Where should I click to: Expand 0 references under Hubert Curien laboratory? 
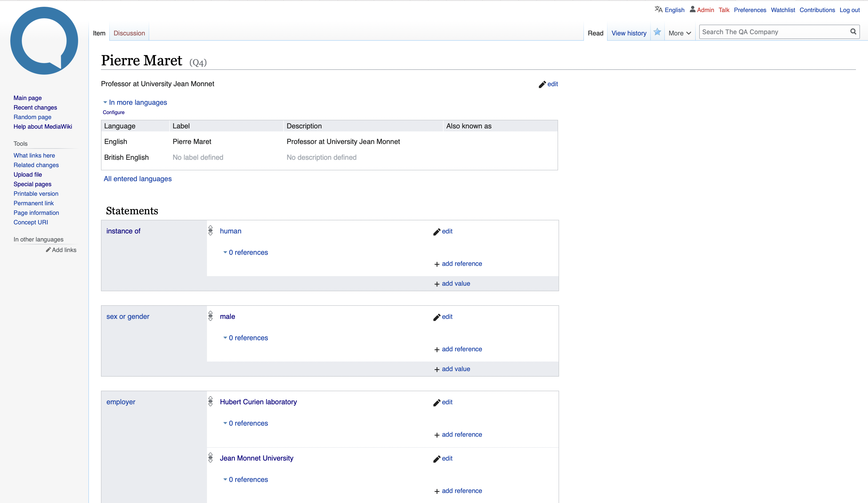[x=246, y=423]
